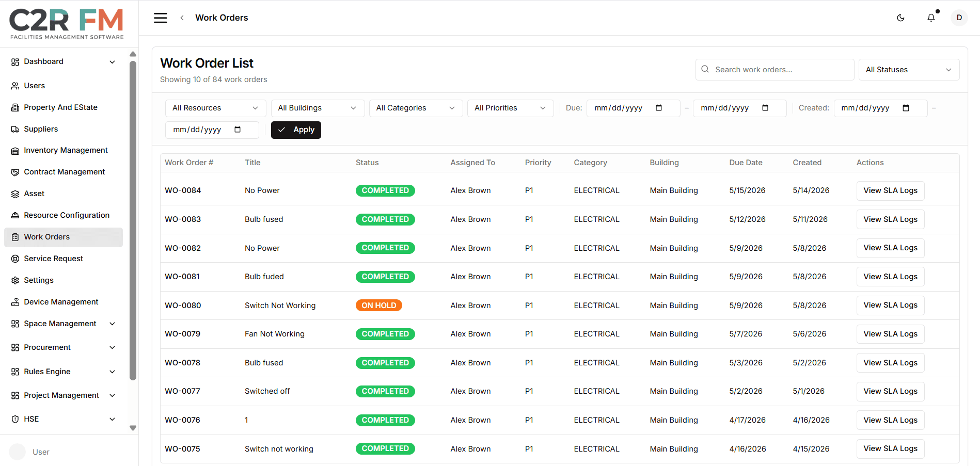980x466 pixels.
Task: Click the Resource Configuration icon
Action: point(15,215)
